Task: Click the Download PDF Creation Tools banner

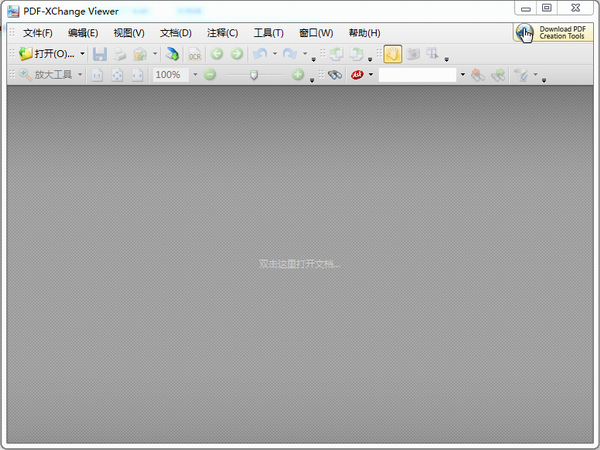Action: [553, 33]
